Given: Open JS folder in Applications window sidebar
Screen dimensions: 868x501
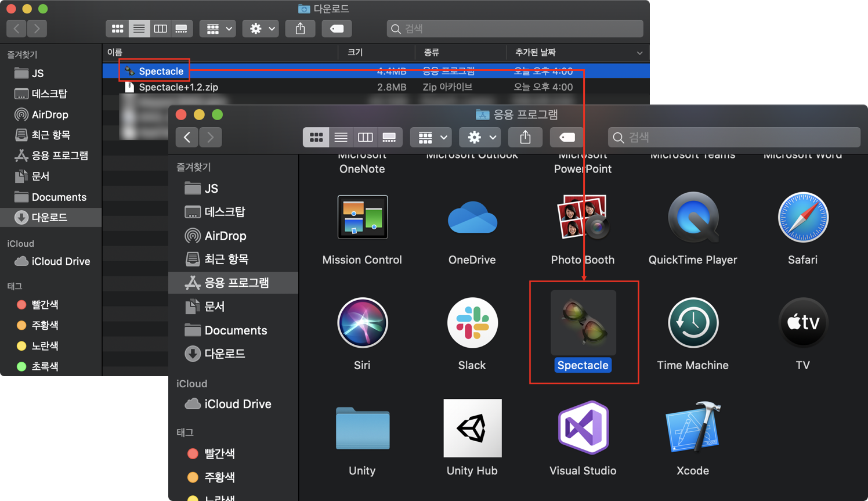Looking at the screenshot, I should (233, 188).
